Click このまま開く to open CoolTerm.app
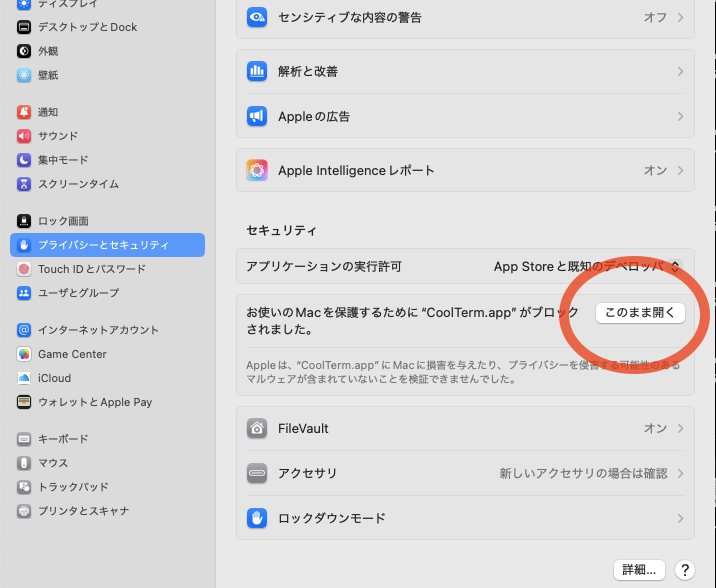Viewport: 716px width, 588px height. (640, 313)
